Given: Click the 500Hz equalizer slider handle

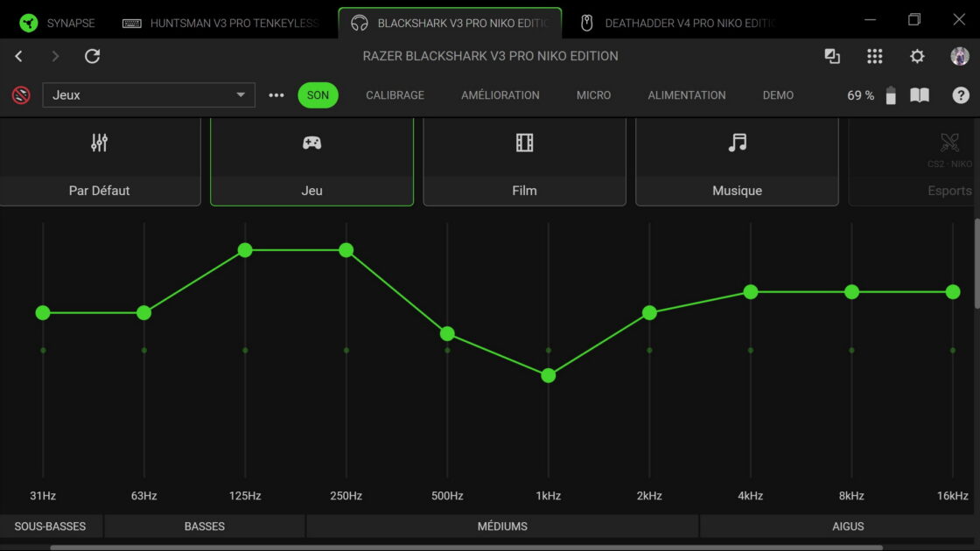Looking at the screenshot, I should pos(447,333).
